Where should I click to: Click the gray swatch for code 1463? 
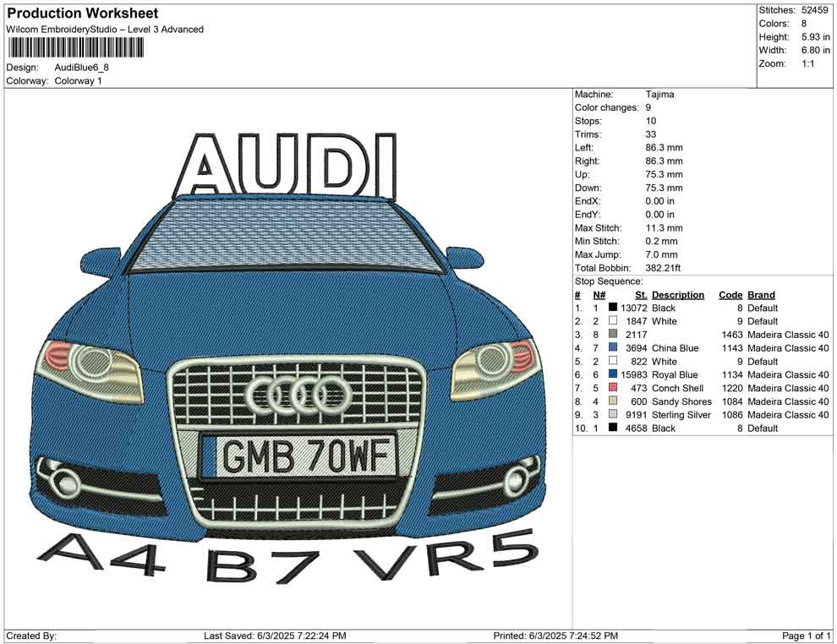tap(613, 334)
